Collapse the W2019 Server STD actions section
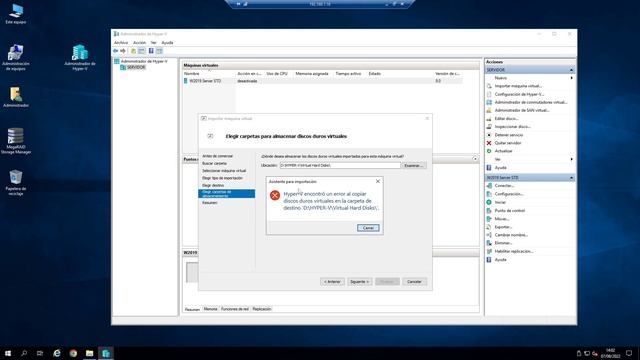640x360 pixels. point(571,178)
